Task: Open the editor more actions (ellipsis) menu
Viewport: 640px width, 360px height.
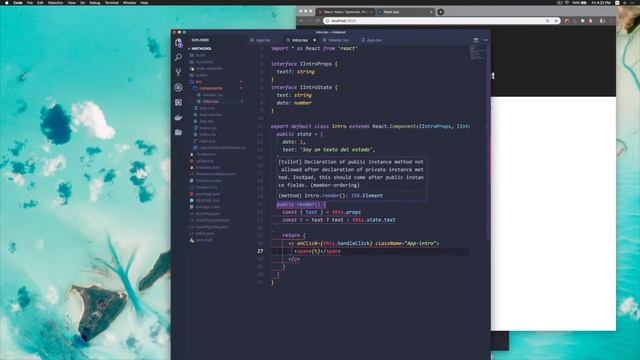Action: [x=485, y=40]
